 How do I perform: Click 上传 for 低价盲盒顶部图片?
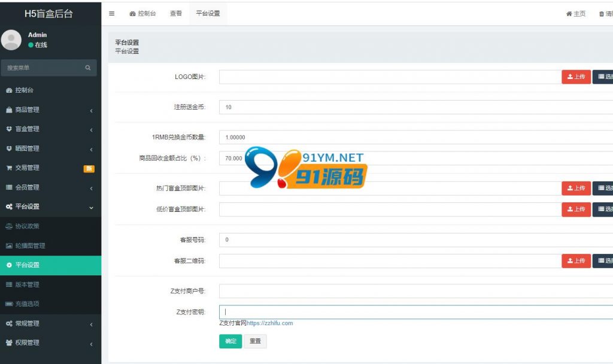(576, 209)
